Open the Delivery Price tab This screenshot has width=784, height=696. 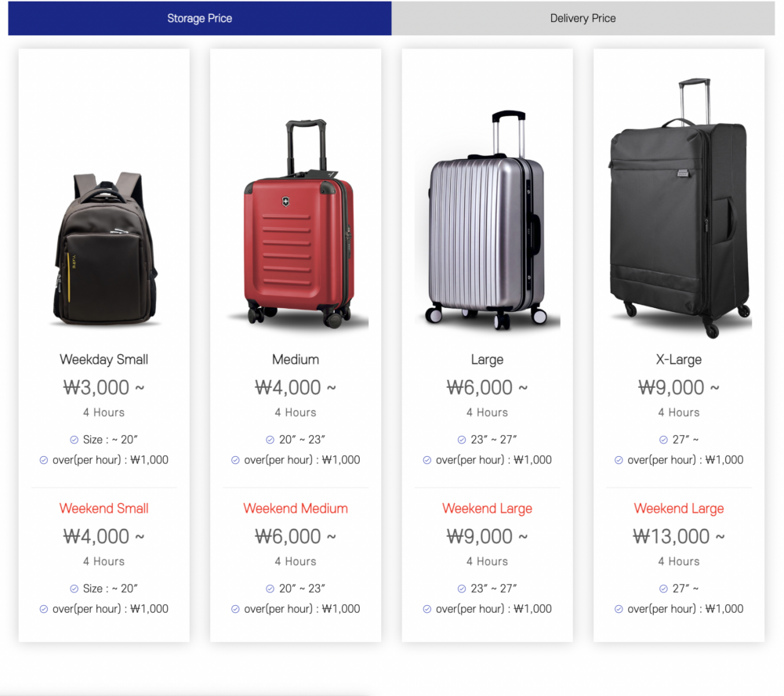coord(583,18)
